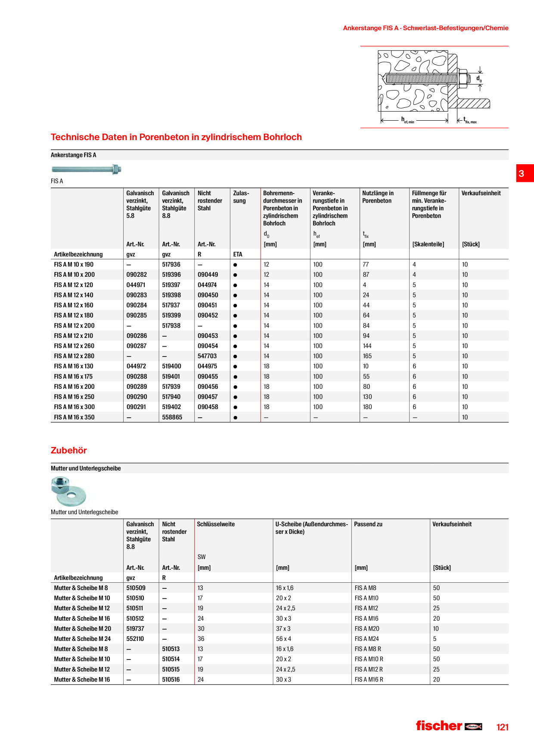This screenshot has width=534, height=756.
Task: Click article number 517940
Action: (171, 397)
